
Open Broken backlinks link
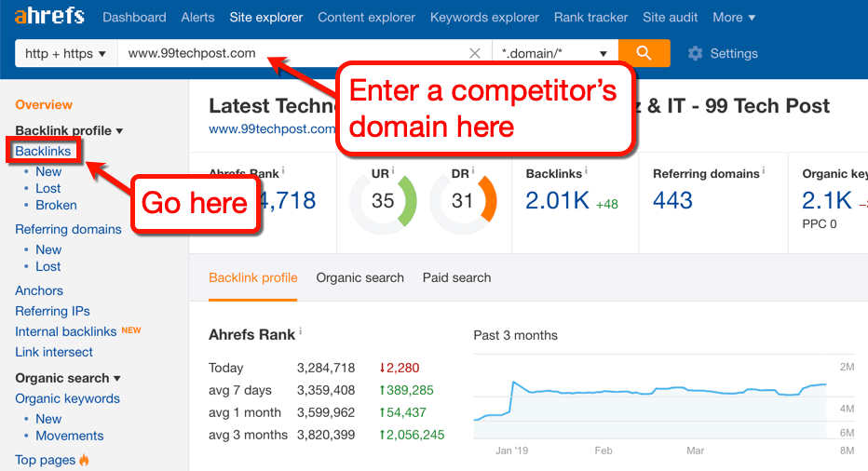coord(57,205)
